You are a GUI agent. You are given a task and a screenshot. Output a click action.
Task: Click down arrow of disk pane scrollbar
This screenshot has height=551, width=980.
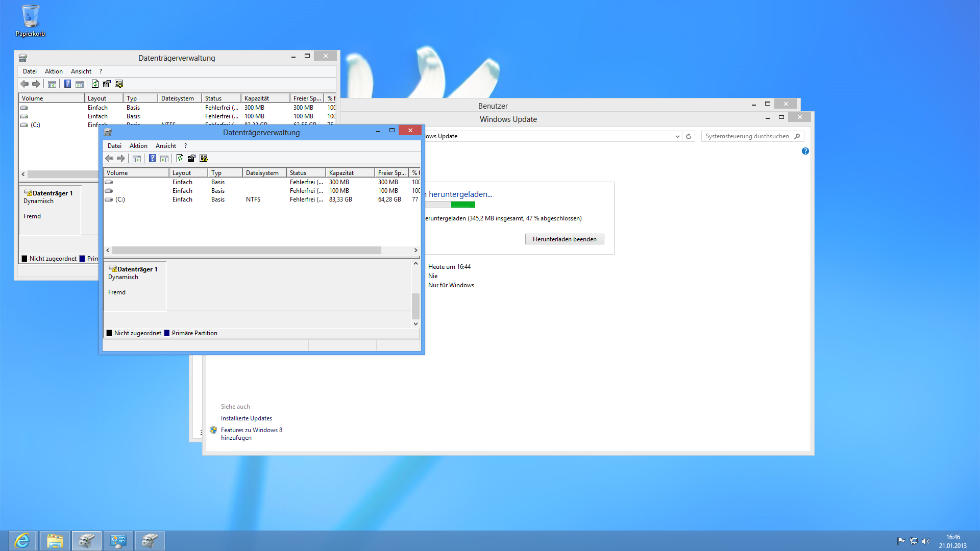point(415,324)
